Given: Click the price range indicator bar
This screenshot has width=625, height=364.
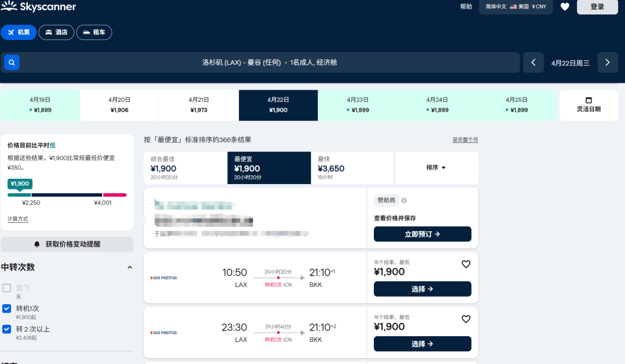Looking at the screenshot, I should pyautogui.click(x=67, y=195).
